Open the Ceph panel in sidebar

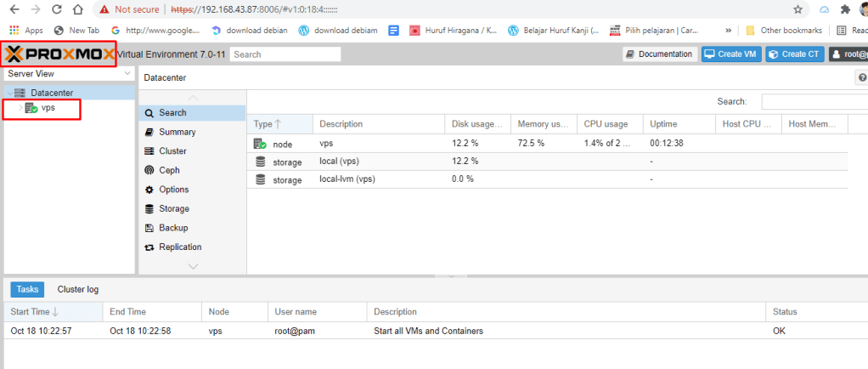[169, 170]
